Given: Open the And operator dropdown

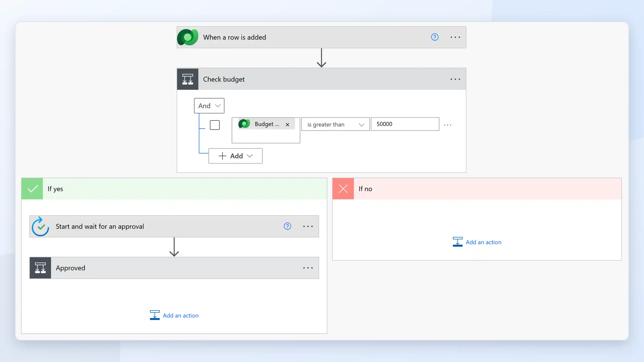Looking at the screenshot, I should [209, 106].
